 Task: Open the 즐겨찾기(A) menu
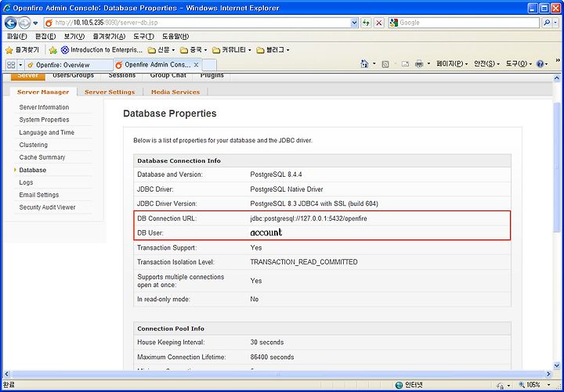[109, 36]
